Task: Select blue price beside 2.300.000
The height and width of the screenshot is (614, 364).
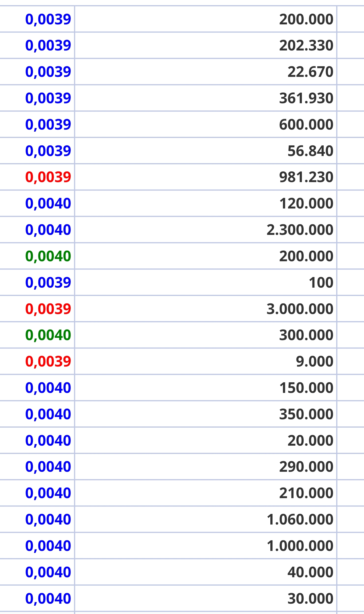Action: coord(48,230)
